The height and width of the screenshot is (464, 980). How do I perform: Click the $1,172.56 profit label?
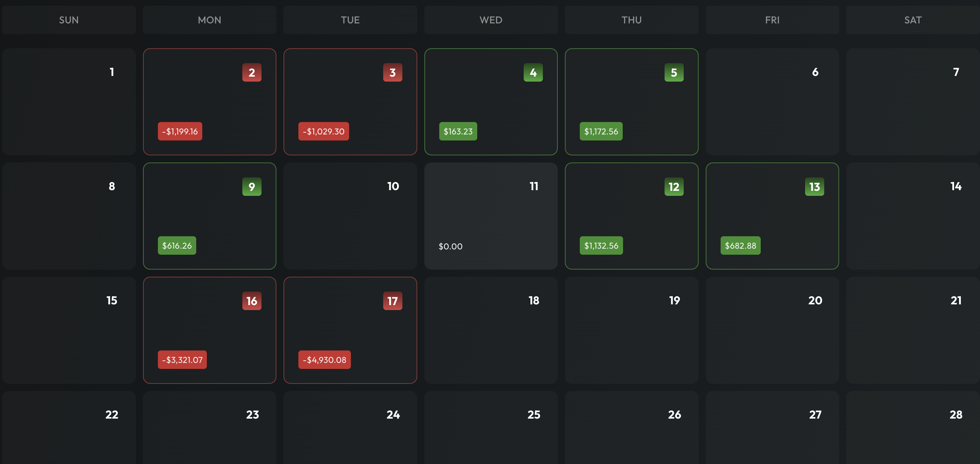pos(601,131)
